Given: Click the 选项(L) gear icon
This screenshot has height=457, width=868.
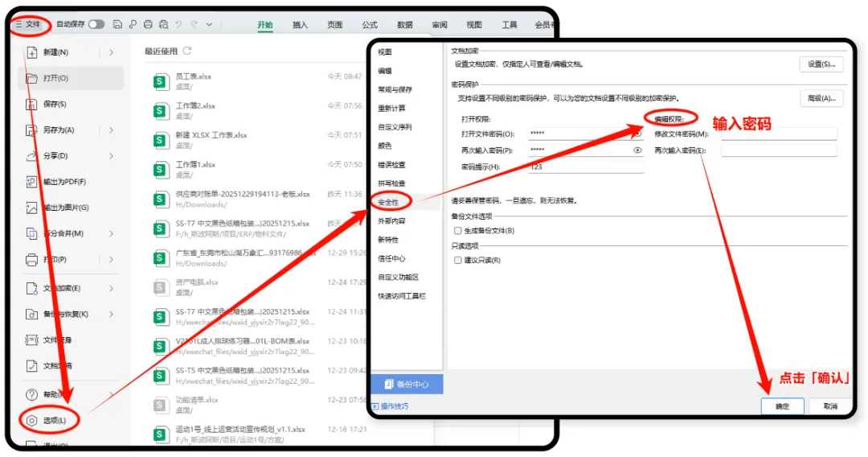Looking at the screenshot, I should (x=31, y=421).
